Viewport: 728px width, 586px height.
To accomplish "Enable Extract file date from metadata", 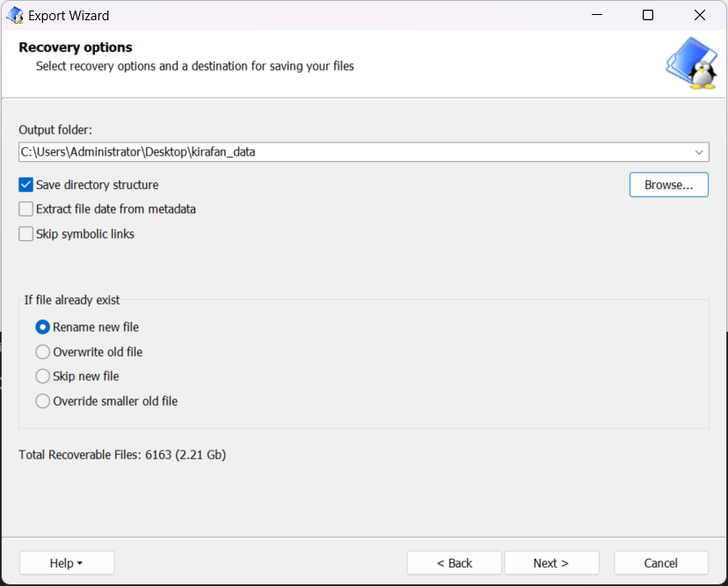I will pyautogui.click(x=26, y=209).
